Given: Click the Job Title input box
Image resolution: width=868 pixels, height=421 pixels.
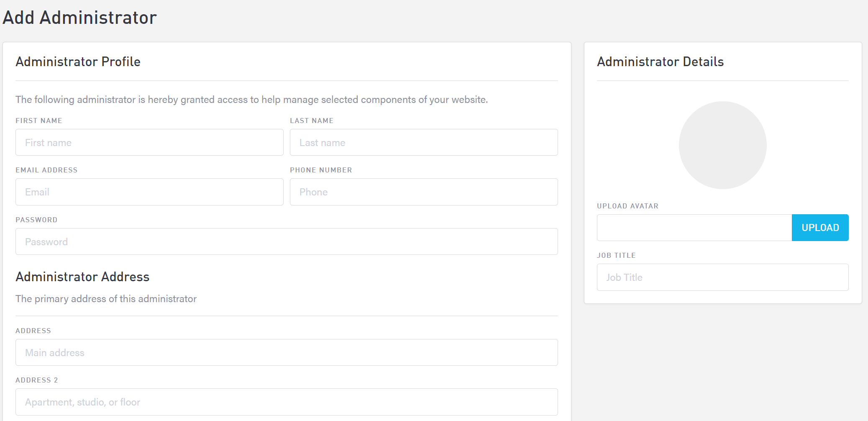Looking at the screenshot, I should click(x=722, y=277).
